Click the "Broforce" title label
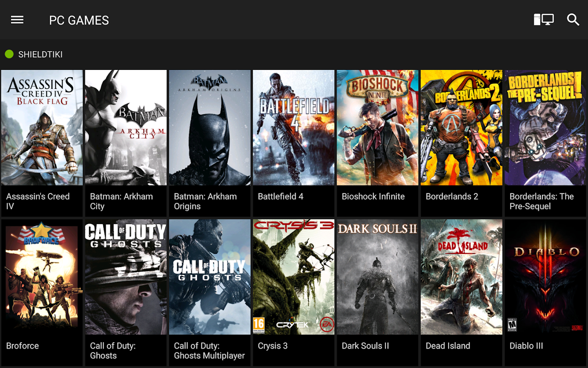The image size is (588, 368). [22, 346]
